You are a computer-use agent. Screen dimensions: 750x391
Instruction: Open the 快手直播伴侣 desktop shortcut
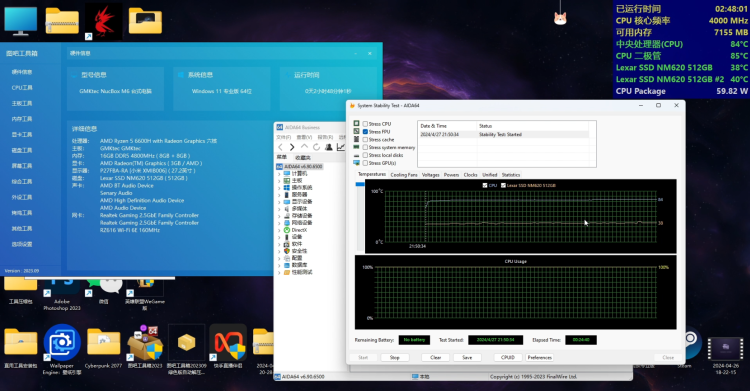pyautogui.click(x=228, y=343)
